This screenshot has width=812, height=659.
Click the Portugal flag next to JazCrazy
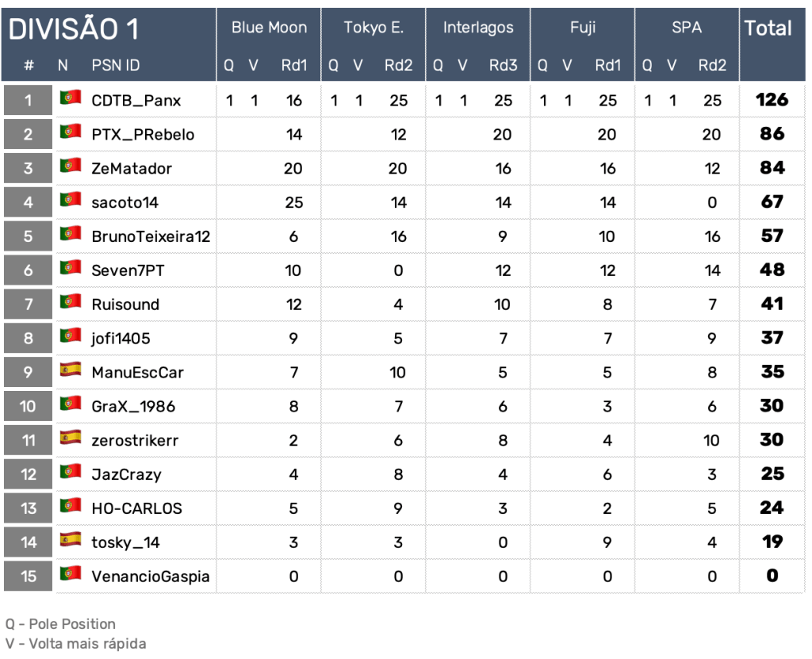click(71, 472)
